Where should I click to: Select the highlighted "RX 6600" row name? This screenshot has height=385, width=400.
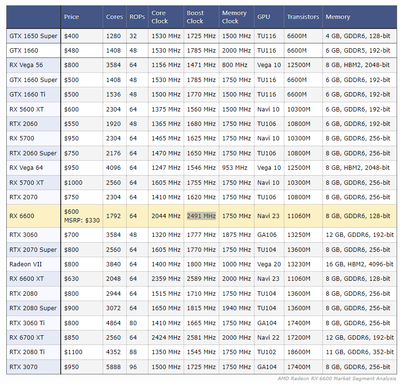pos(22,216)
